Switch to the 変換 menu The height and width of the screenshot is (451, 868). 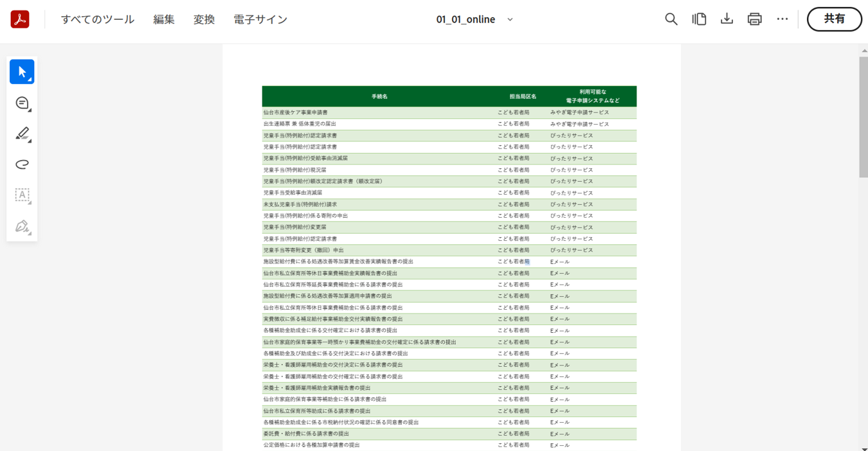(204, 19)
